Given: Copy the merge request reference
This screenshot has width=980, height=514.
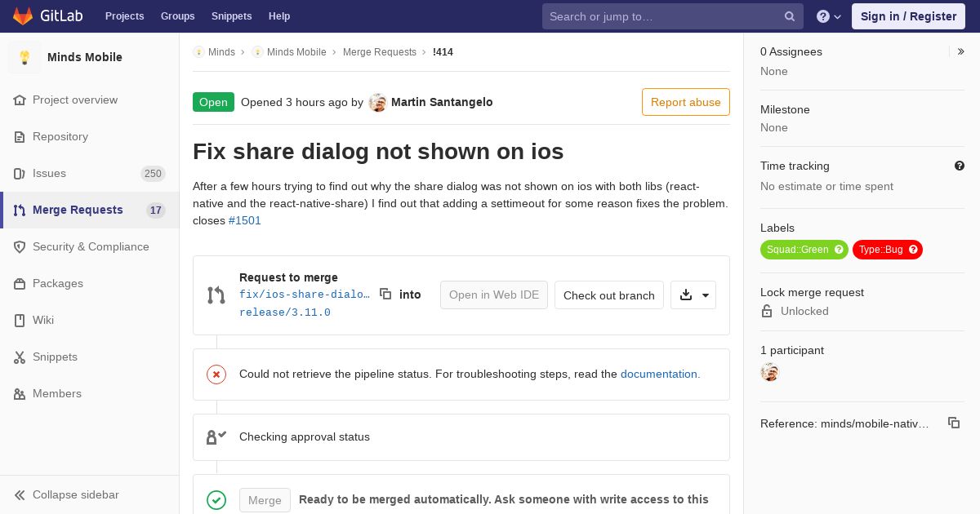Looking at the screenshot, I should click(953, 423).
